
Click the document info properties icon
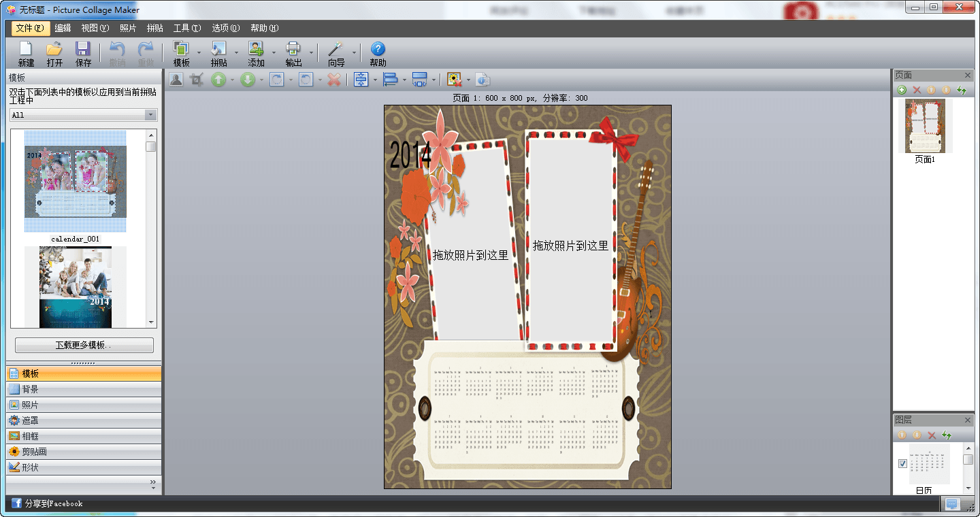click(483, 80)
